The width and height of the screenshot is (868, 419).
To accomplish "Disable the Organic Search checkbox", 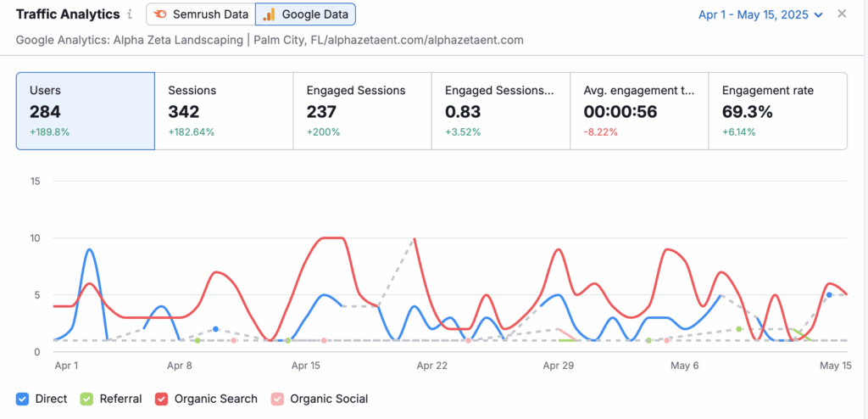I will [x=161, y=399].
